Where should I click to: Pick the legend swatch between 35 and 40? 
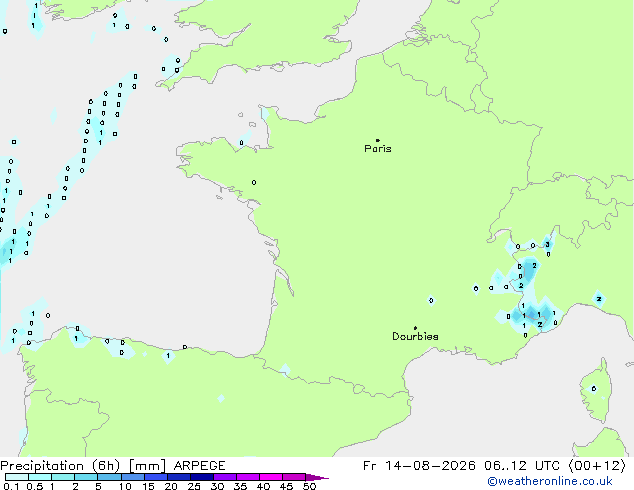(x=247, y=477)
